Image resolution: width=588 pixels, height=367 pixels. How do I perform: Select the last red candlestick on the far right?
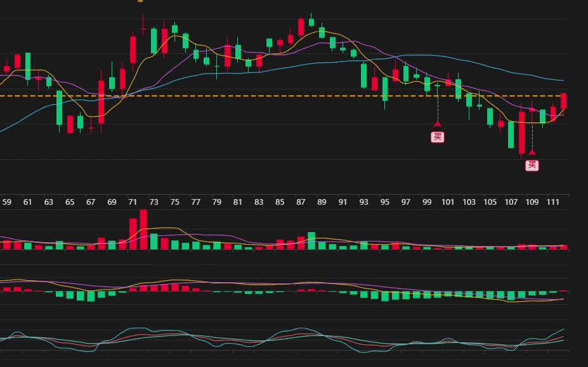point(563,101)
